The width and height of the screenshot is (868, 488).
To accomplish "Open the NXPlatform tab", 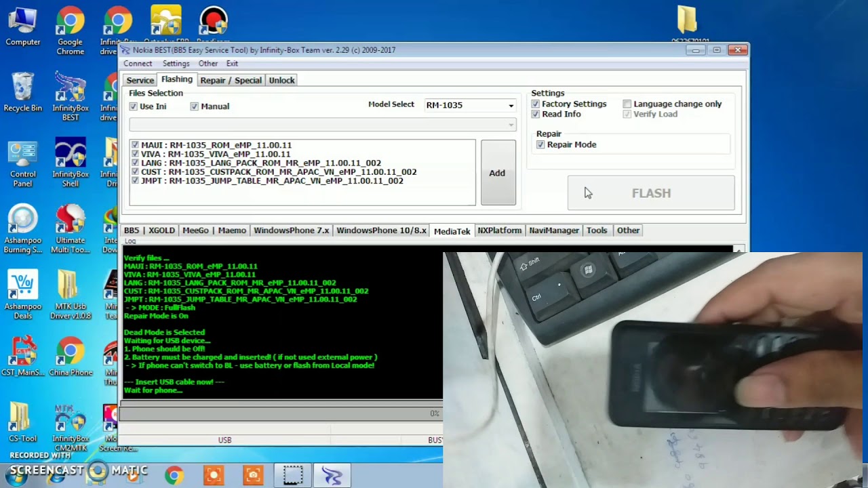I will coord(499,230).
